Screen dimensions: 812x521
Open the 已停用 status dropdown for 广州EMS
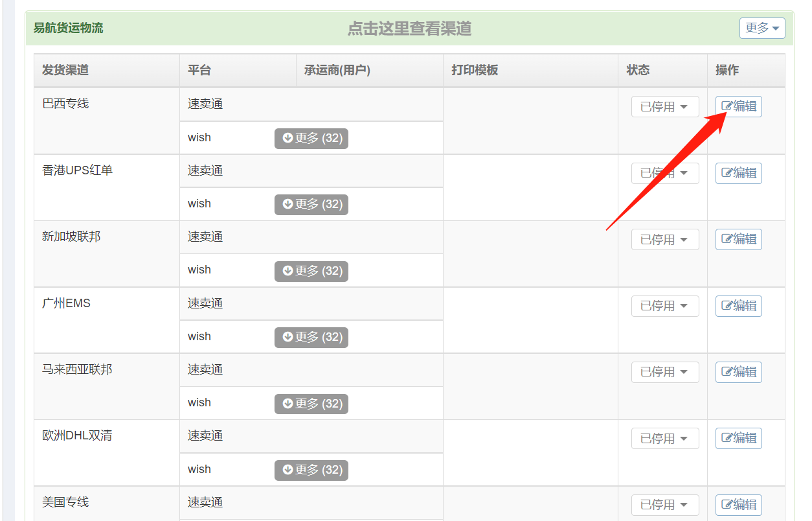(x=665, y=306)
